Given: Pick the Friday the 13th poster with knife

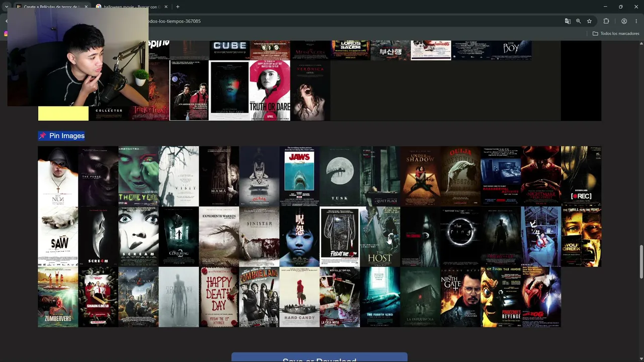Looking at the screenshot, I should [340, 236].
